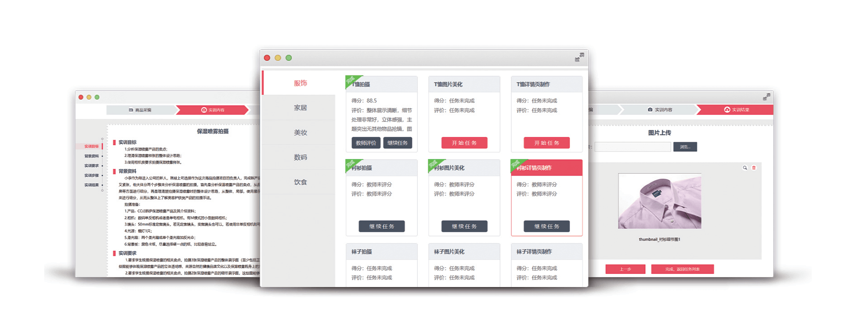
Task: Select the 数码 category in the sidebar
Action: 300,157
